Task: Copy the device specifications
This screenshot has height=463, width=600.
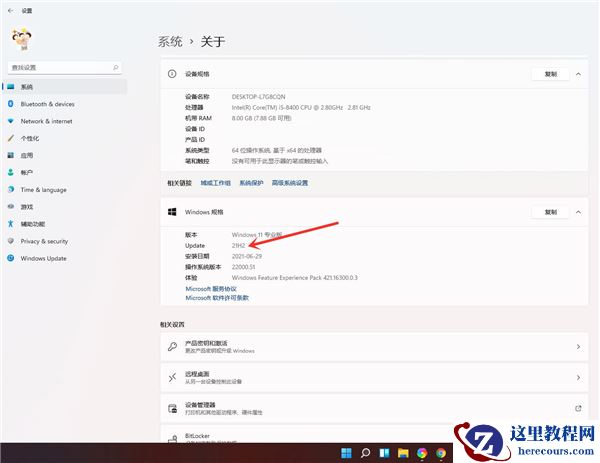Action: coord(550,74)
